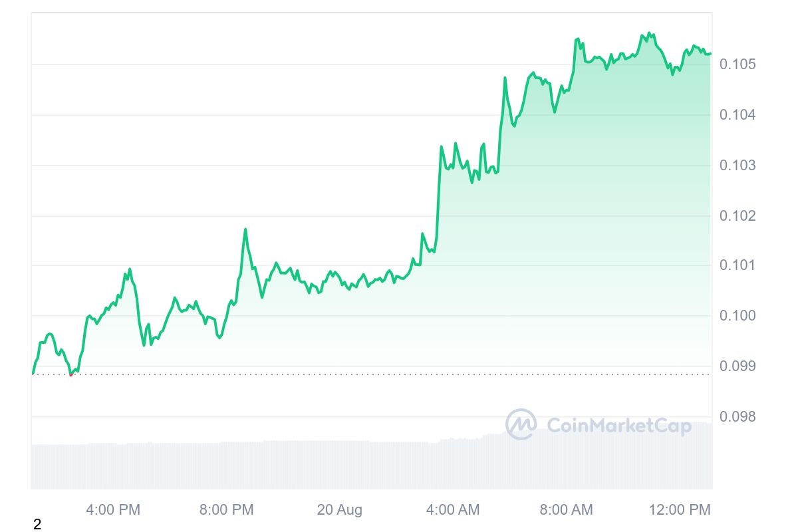Click the CoinMarketCap watermark text

tap(618, 425)
